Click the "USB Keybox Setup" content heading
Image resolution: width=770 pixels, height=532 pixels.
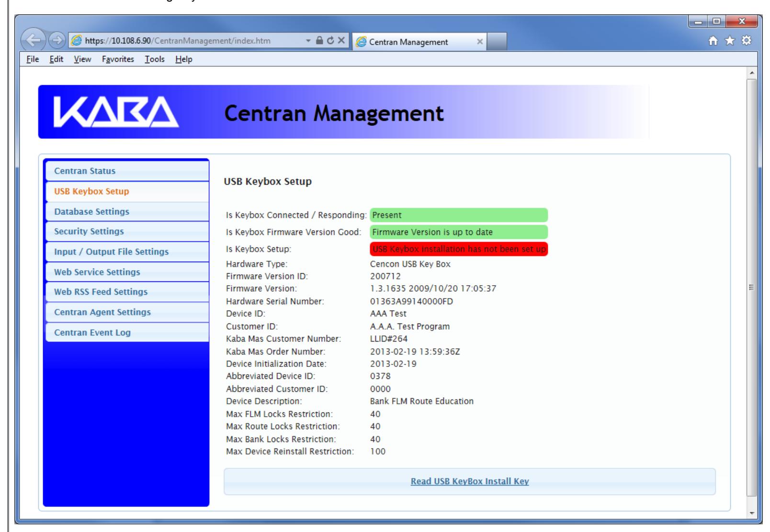click(x=268, y=182)
